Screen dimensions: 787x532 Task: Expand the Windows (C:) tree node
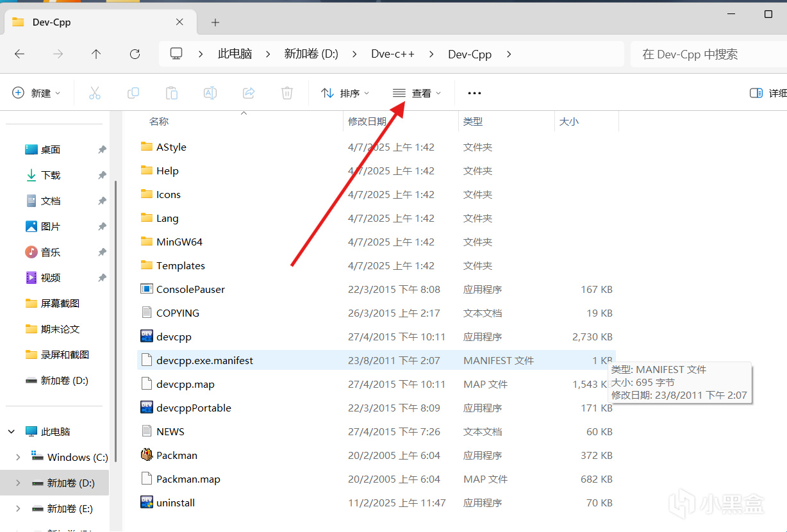(18, 457)
